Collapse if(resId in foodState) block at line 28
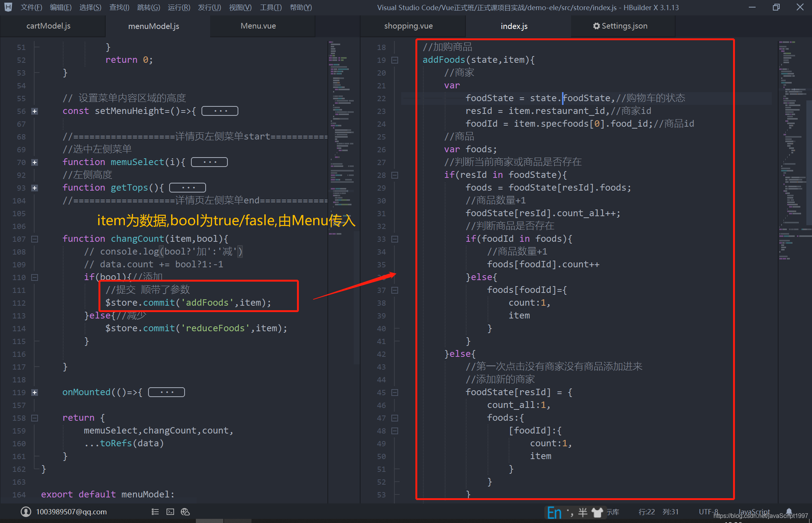This screenshot has height=523, width=812. [x=395, y=175]
